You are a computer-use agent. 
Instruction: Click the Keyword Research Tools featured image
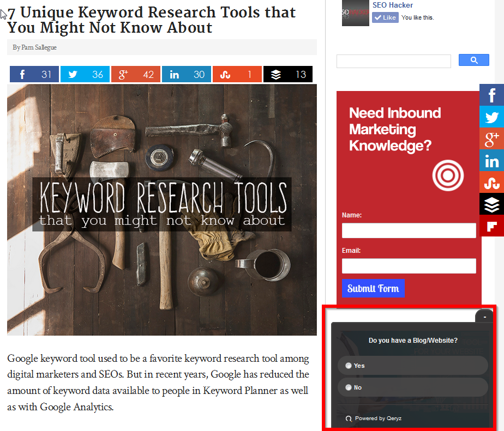click(x=161, y=210)
